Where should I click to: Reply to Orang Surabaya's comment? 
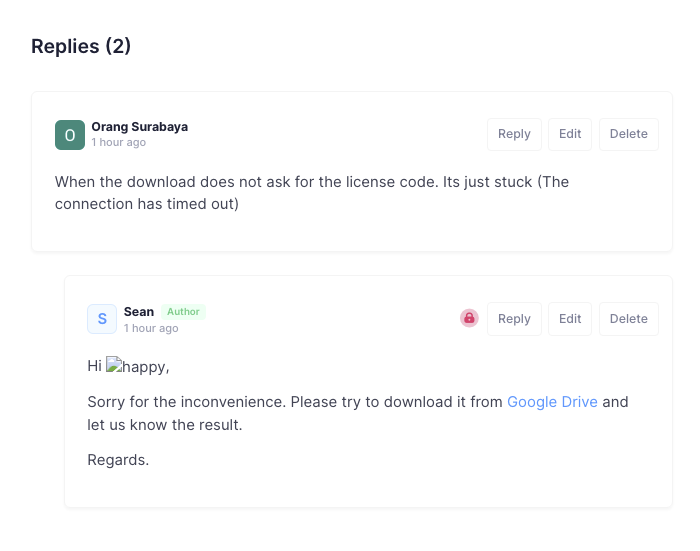514,134
